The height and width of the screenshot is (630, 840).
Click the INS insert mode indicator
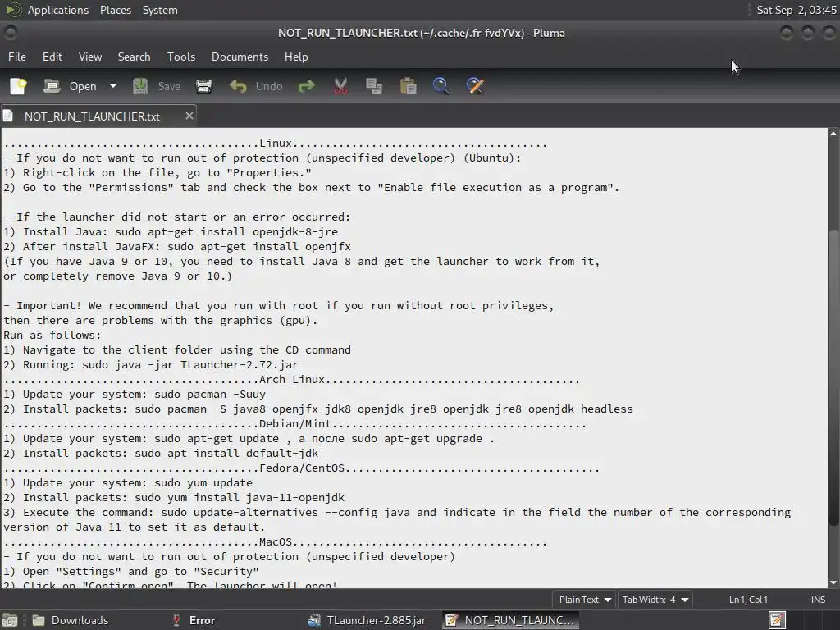point(818,600)
